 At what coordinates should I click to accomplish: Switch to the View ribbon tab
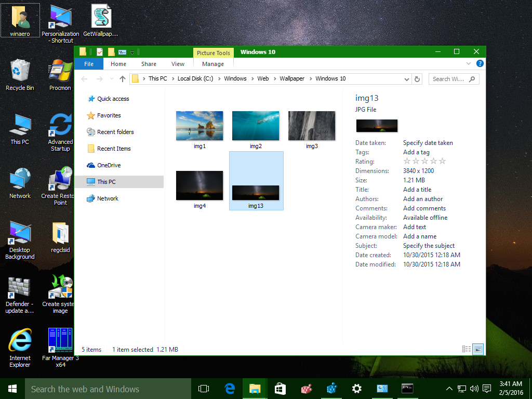pos(178,63)
